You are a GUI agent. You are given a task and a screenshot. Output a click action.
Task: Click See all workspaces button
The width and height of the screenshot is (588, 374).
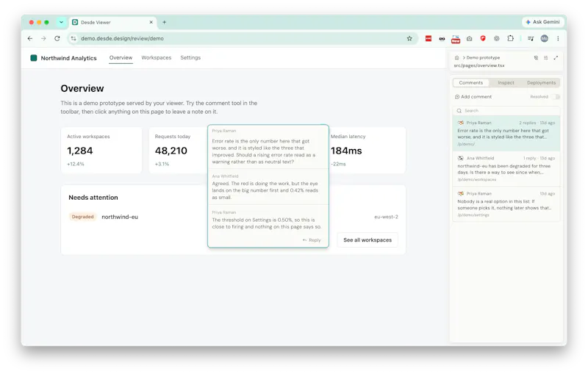367,240
